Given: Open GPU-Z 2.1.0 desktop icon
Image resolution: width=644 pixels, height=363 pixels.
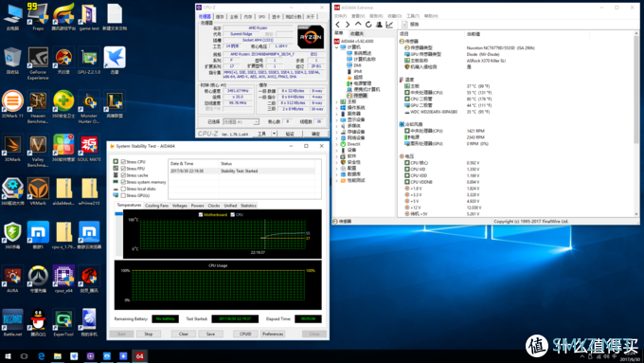Looking at the screenshot, I should [x=89, y=61].
